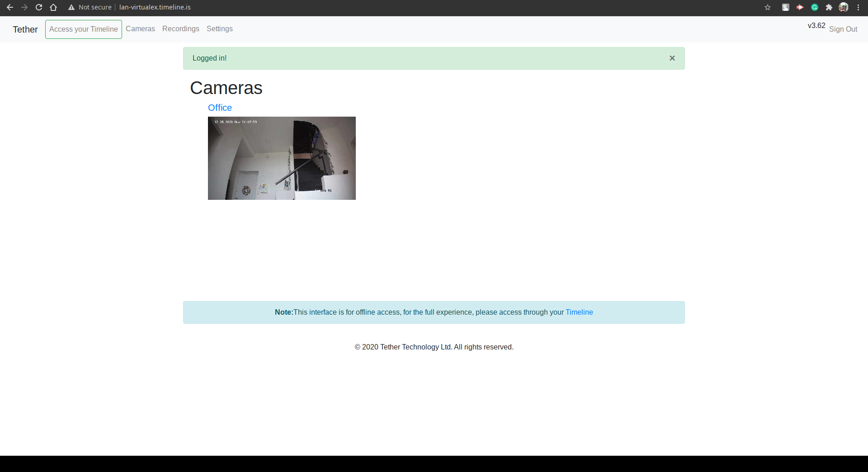Click the browser back navigation arrow
Screen dimensions: 868x472
[x=10, y=7]
